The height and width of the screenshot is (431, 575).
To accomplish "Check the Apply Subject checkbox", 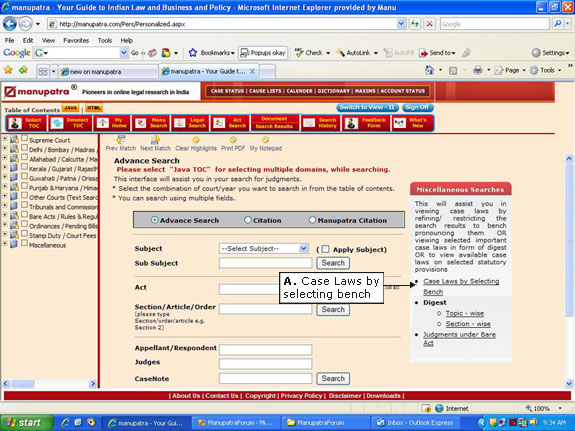I will coord(325,249).
